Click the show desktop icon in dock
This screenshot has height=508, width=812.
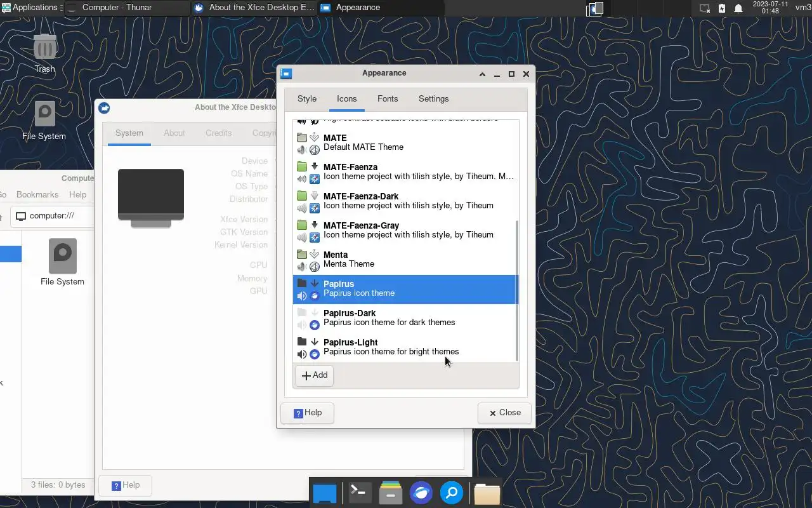point(325,493)
